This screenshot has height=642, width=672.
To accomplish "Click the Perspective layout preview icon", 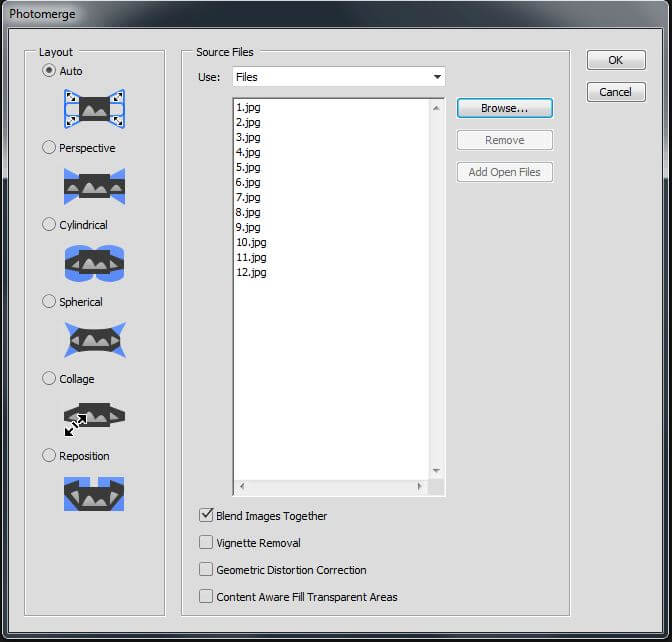I will (x=94, y=186).
